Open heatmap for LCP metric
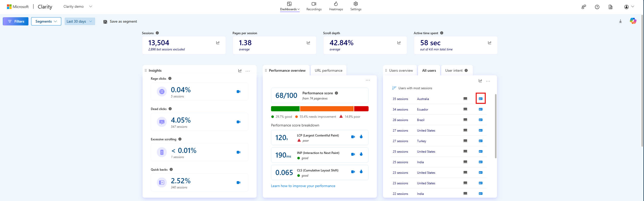The image size is (644, 201). [361, 137]
